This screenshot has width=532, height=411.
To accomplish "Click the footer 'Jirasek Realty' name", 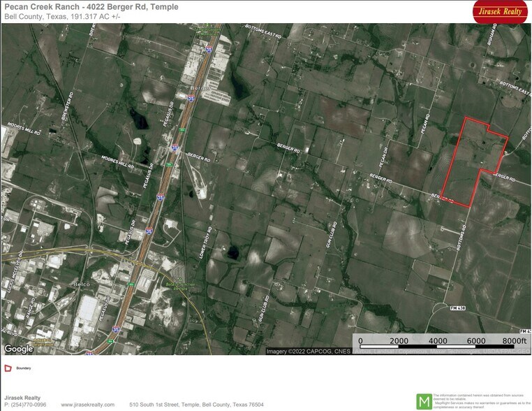I will (x=22, y=398).
